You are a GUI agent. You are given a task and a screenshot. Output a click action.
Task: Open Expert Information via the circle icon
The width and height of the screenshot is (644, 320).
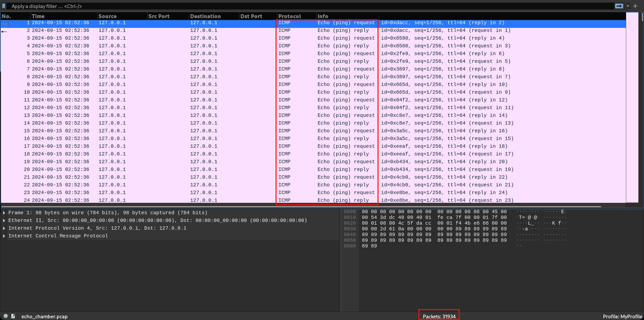(5, 316)
